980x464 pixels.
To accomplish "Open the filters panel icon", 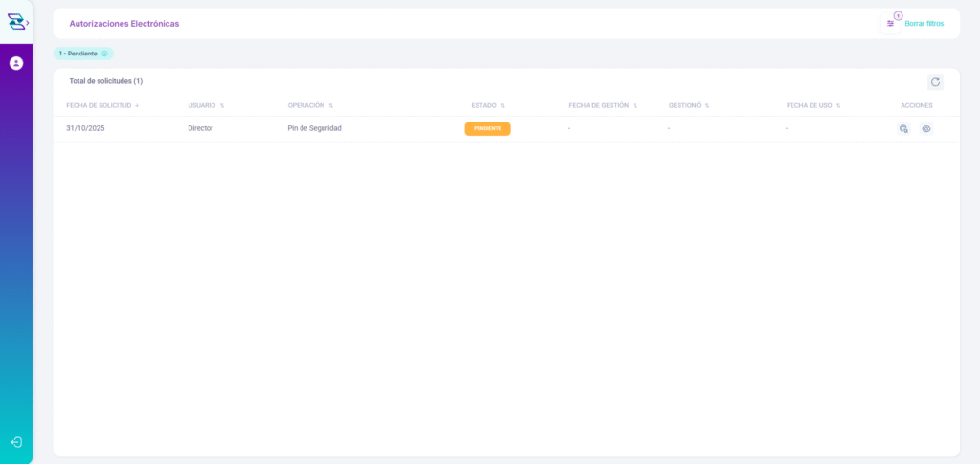I will 891,23.
